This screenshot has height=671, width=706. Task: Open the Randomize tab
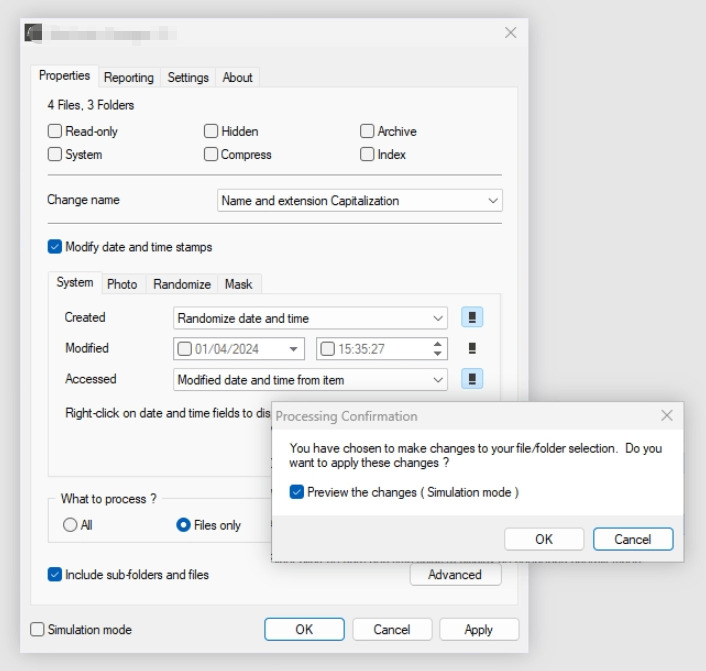click(181, 284)
